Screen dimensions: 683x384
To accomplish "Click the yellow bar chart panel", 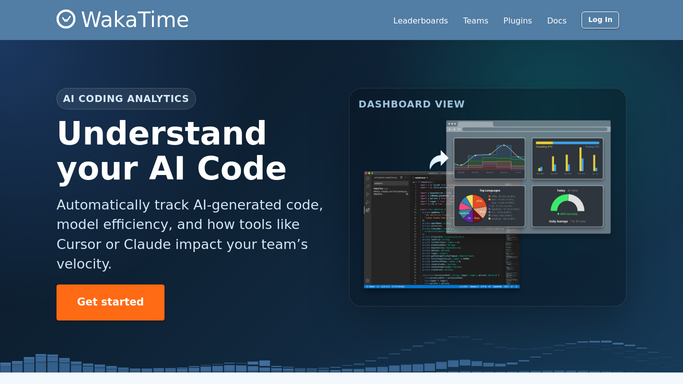I will tap(567, 158).
